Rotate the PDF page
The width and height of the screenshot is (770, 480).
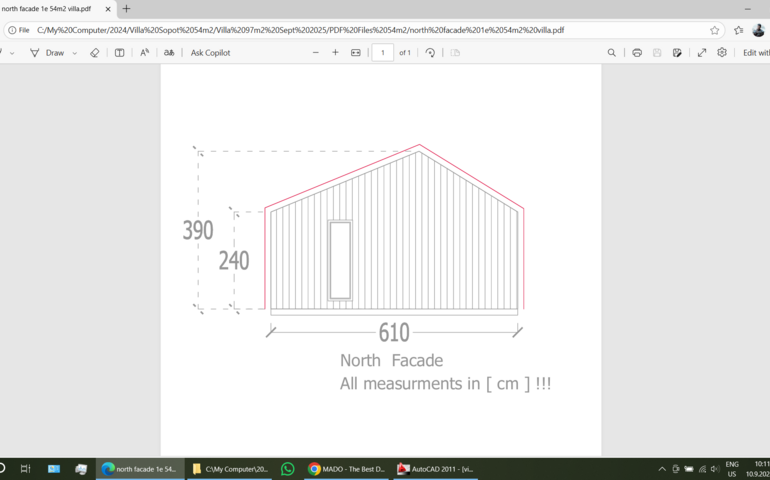coord(430,53)
